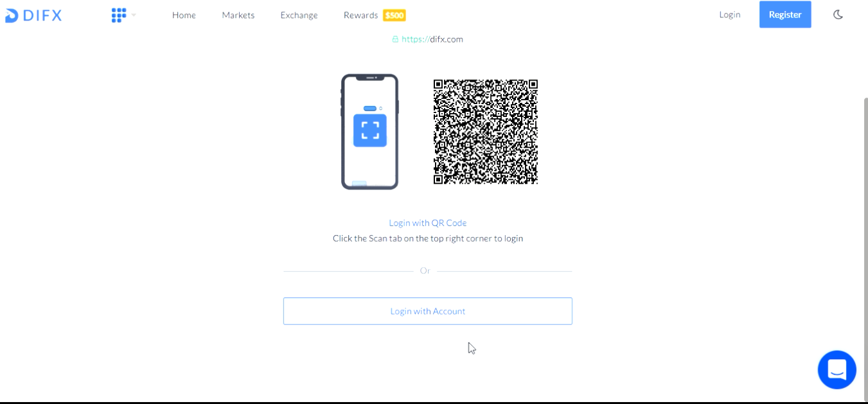The width and height of the screenshot is (868, 404).
Task: Open the Rewards menu item
Action: 360,15
